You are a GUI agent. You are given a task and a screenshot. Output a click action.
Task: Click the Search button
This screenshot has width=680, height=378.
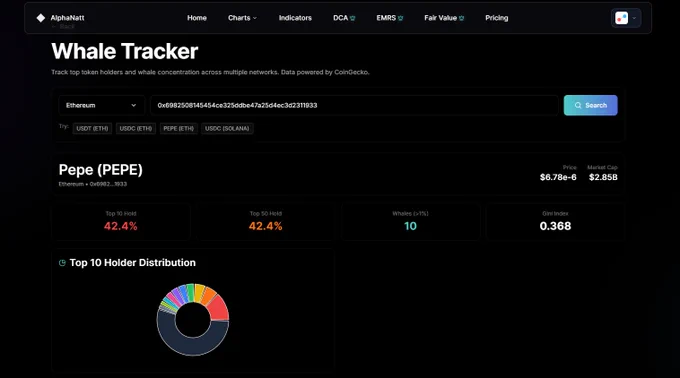591,105
